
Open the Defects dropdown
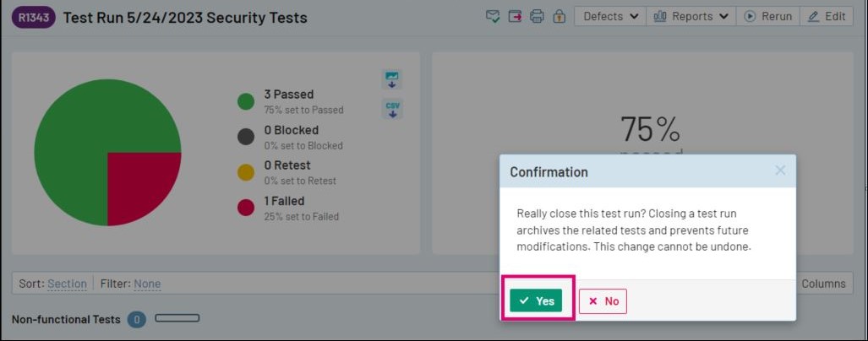pyautogui.click(x=610, y=17)
